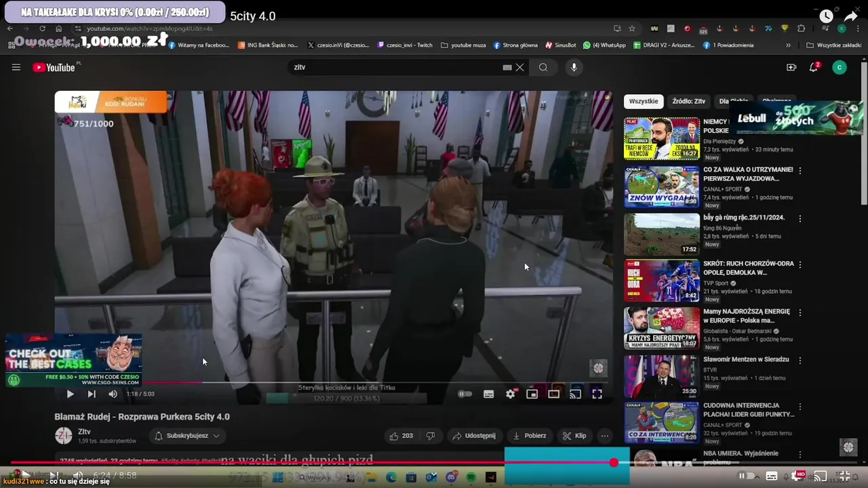
Task: Open options for bẫy gà rừng rặc video
Action: pyautogui.click(x=800, y=218)
